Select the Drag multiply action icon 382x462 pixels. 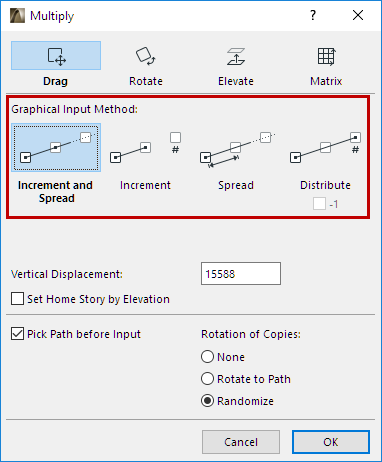click(x=56, y=56)
